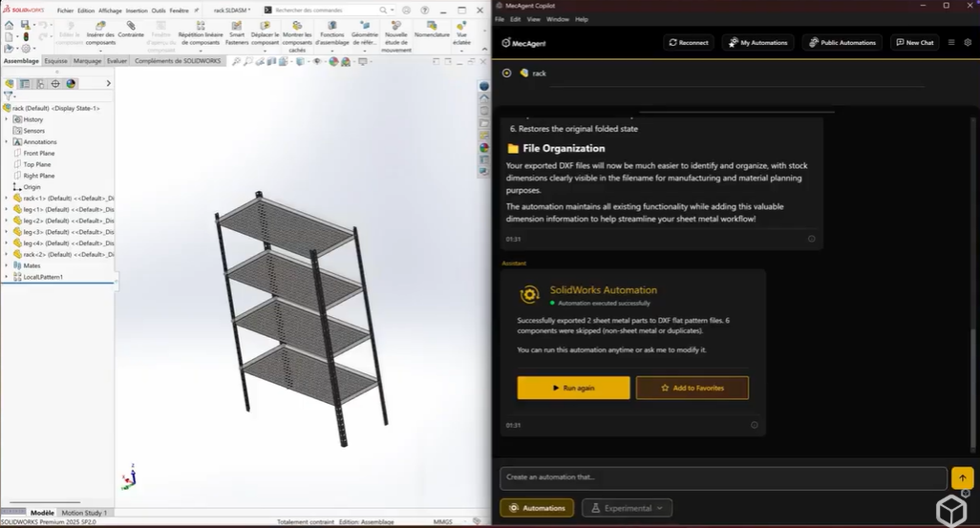
Task: Expand the Mates tree node
Action: click(x=6, y=265)
